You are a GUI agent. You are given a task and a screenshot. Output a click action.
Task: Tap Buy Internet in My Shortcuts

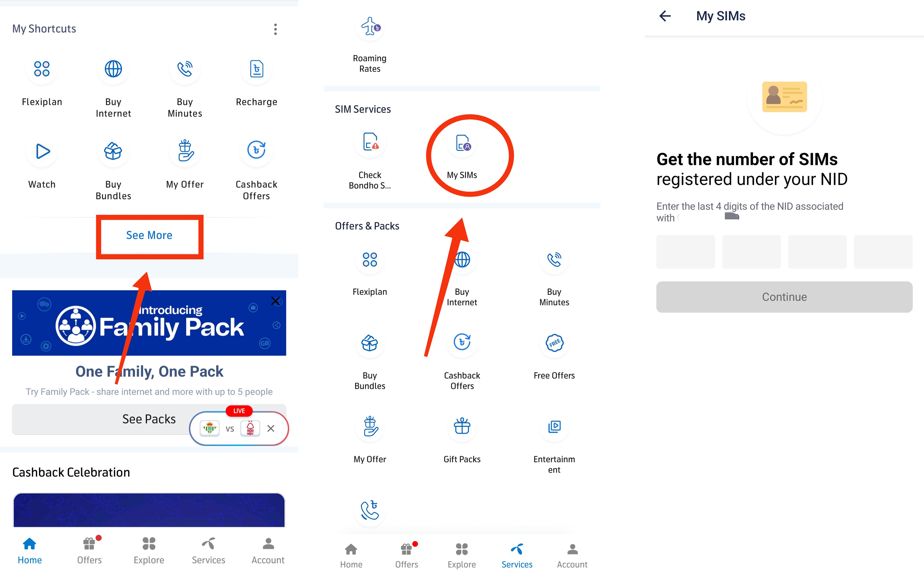113,87
